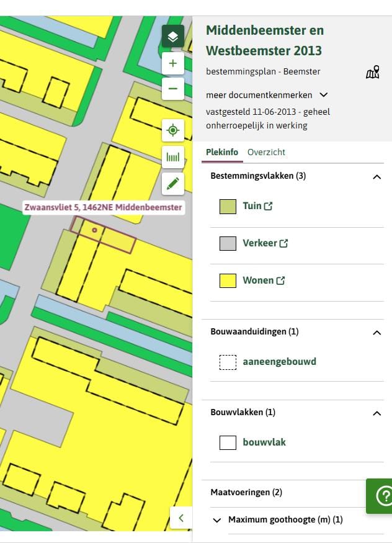The image size is (392, 543).
Task: Collapse Maximum goothoogte (m) group
Action: point(216,520)
